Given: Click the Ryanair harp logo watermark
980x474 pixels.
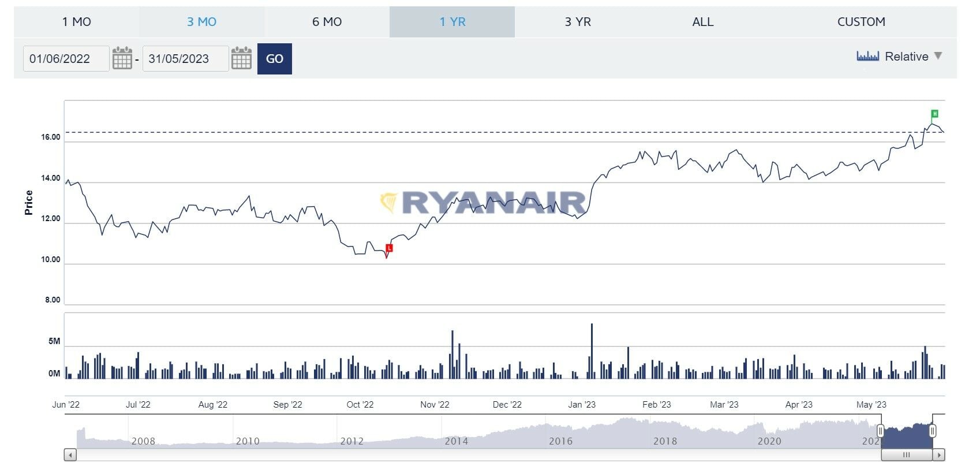Looking at the screenshot, I should (x=388, y=202).
